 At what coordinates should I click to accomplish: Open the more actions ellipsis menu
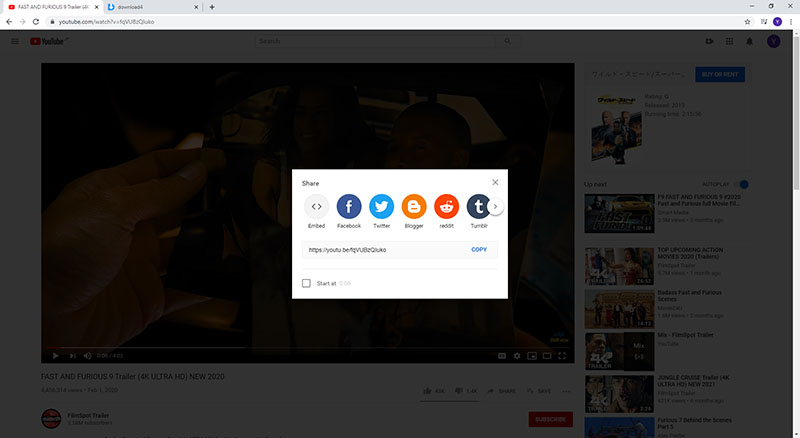(x=566, y=391)
